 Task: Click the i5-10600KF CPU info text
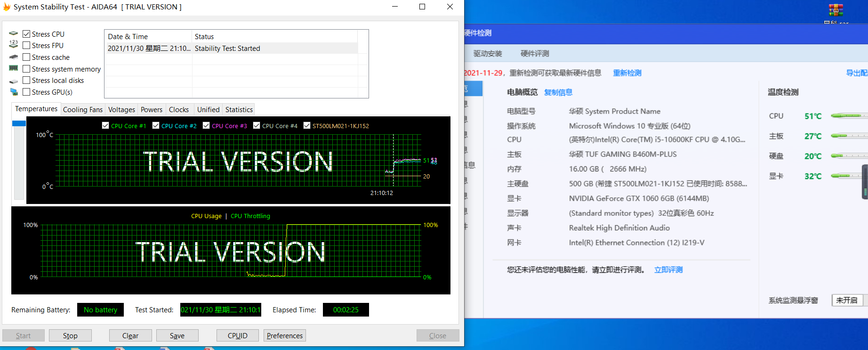657,140
